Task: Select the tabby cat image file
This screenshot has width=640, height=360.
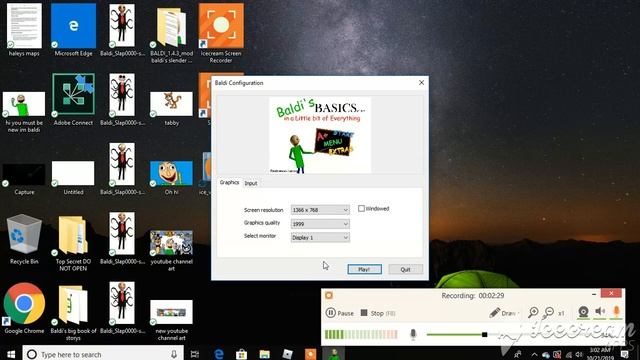Action: point(171,108)
